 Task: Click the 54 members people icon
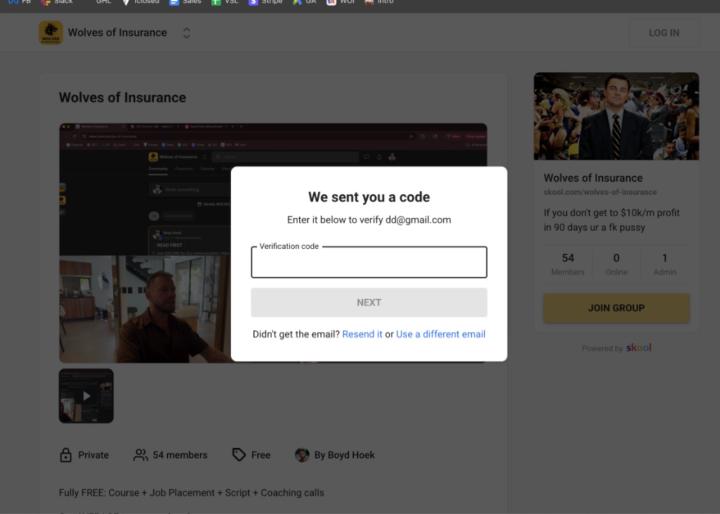click(140, 455)
